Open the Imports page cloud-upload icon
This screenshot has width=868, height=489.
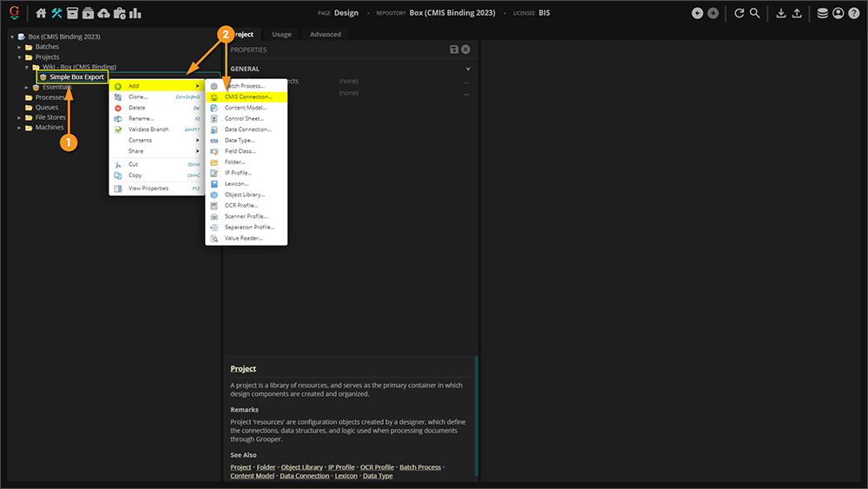tap(103, 13)
